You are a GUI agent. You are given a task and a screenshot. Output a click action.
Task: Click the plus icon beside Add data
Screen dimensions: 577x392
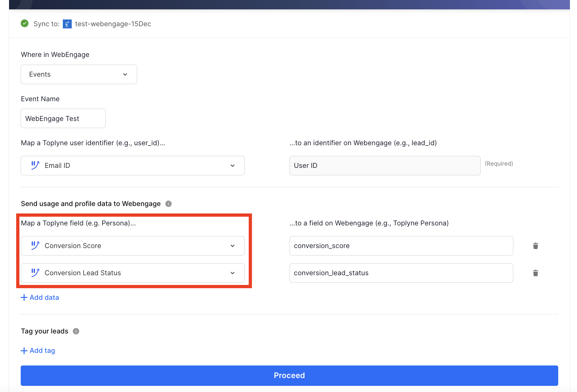24,297
